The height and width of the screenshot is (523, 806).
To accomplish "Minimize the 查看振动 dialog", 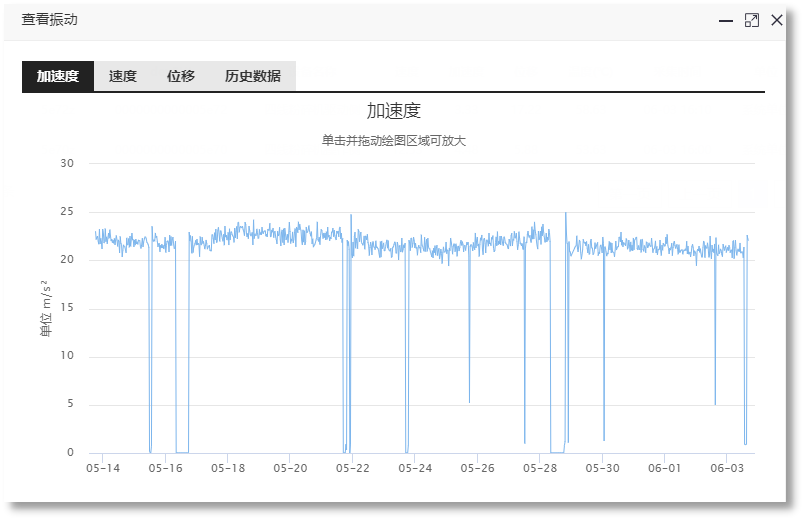I will (726, 20).
